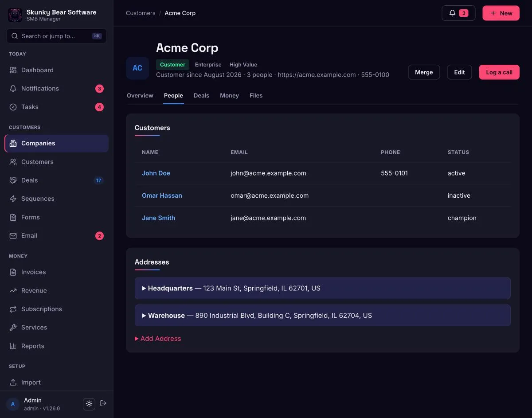532x418 pixels.
Task: Click the Revenue trend arrow icon
Action: click(x=13, y=291)
